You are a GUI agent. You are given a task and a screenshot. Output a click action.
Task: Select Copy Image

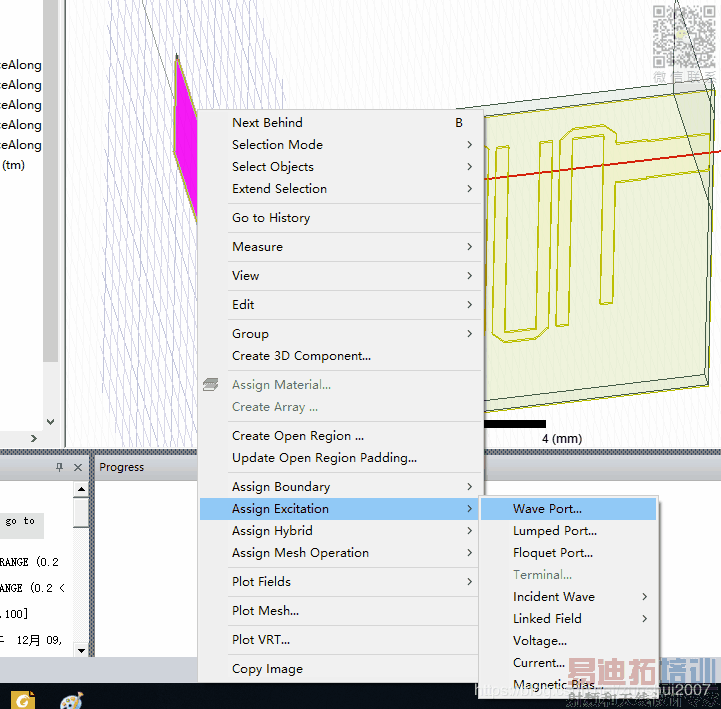tap(340, 669)
